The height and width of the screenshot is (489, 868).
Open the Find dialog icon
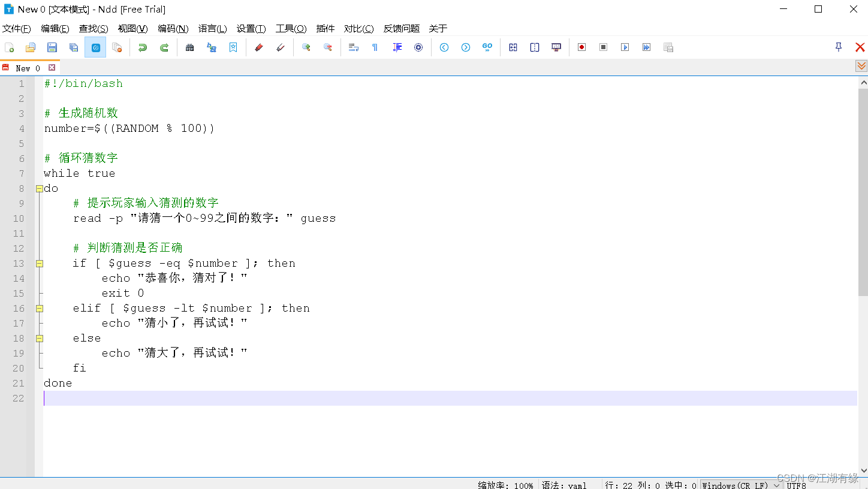click(189, 47)
